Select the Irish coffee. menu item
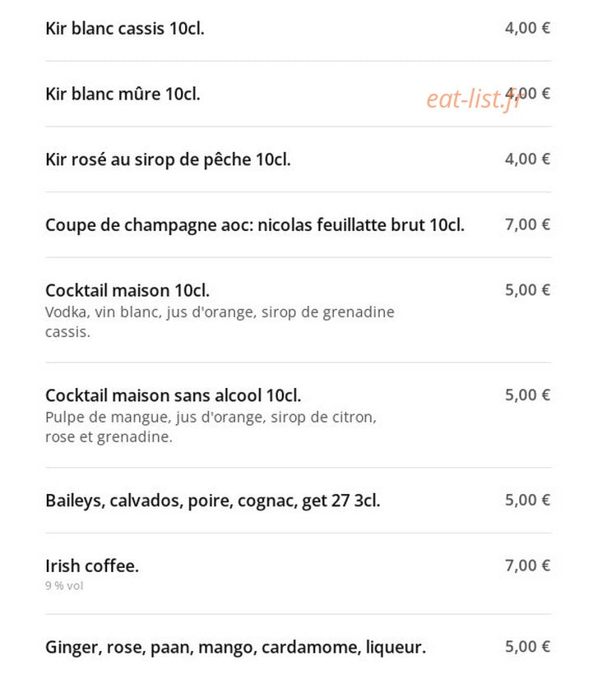The width and height of the screenshot is (616, 679). [x=92, y=566]
